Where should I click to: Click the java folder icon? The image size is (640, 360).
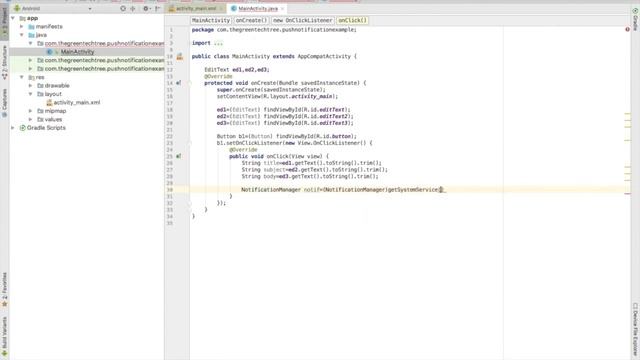[31, 35]
